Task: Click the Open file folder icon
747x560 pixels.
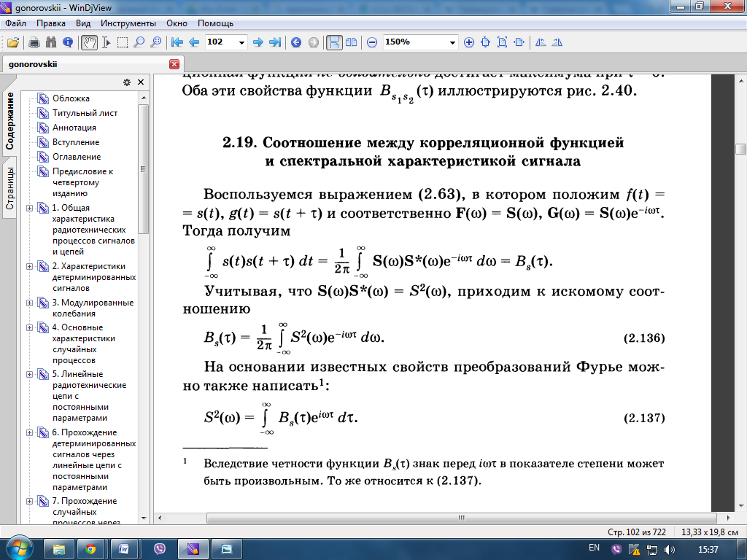Action: coord(13,42)
